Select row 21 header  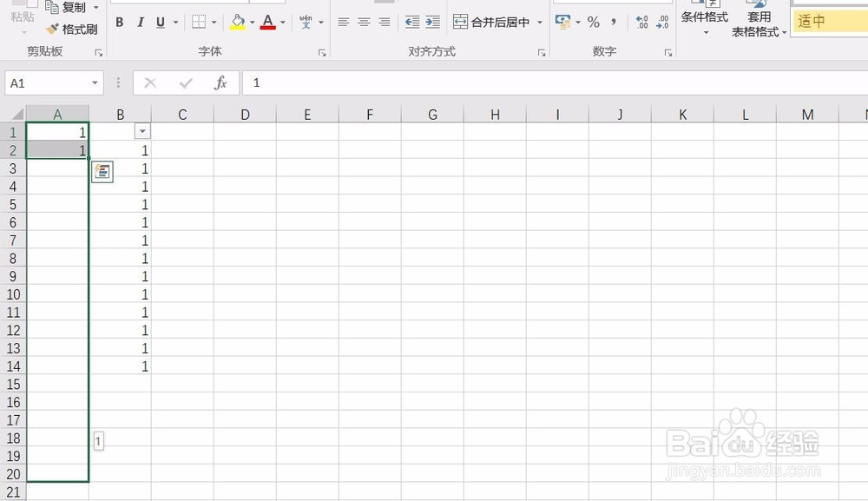(x=13, y=492)
